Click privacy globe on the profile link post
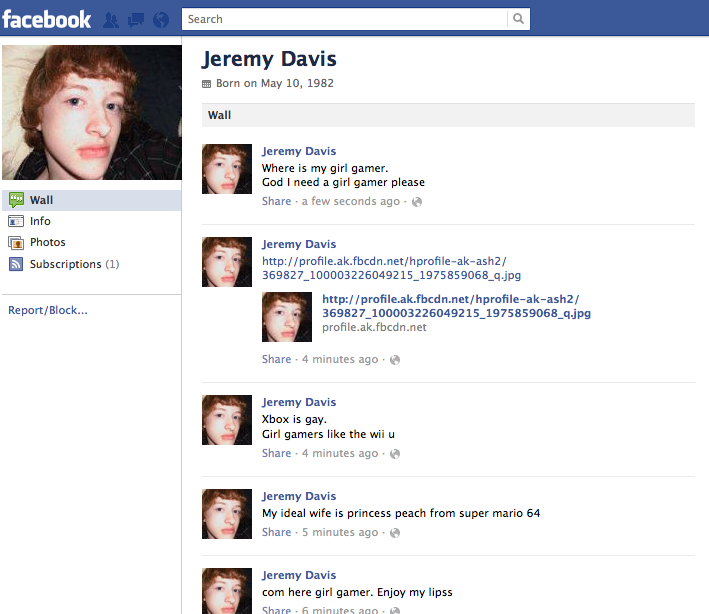Screen dimensions: 709x614 click(x=395, y=360)
